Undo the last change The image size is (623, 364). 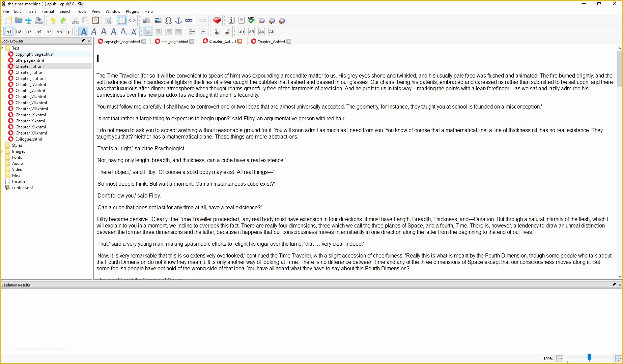[53, 21]
